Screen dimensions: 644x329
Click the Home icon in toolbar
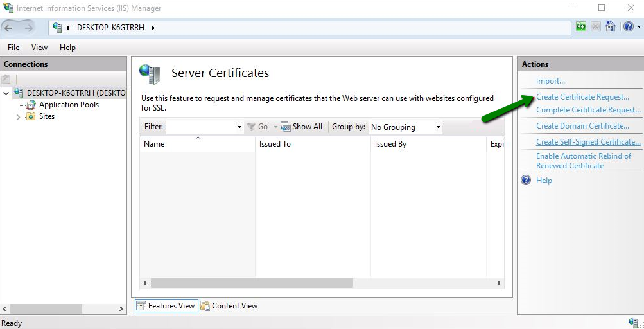(611, 27)
